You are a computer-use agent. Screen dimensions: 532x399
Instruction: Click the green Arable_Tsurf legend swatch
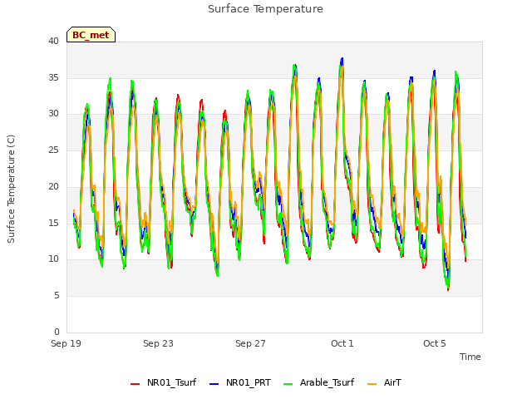pos(288,384)
